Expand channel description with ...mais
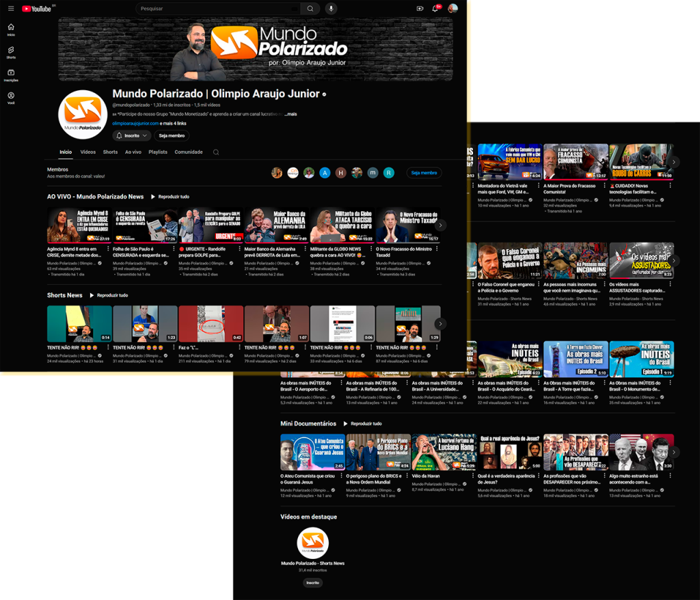The image size is (700, 600). [x=291, y=114]
